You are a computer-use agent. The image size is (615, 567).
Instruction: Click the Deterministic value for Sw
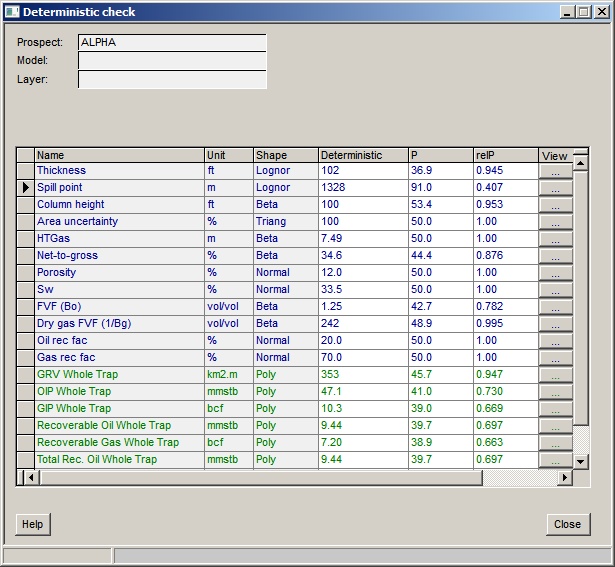pos(362,290)
